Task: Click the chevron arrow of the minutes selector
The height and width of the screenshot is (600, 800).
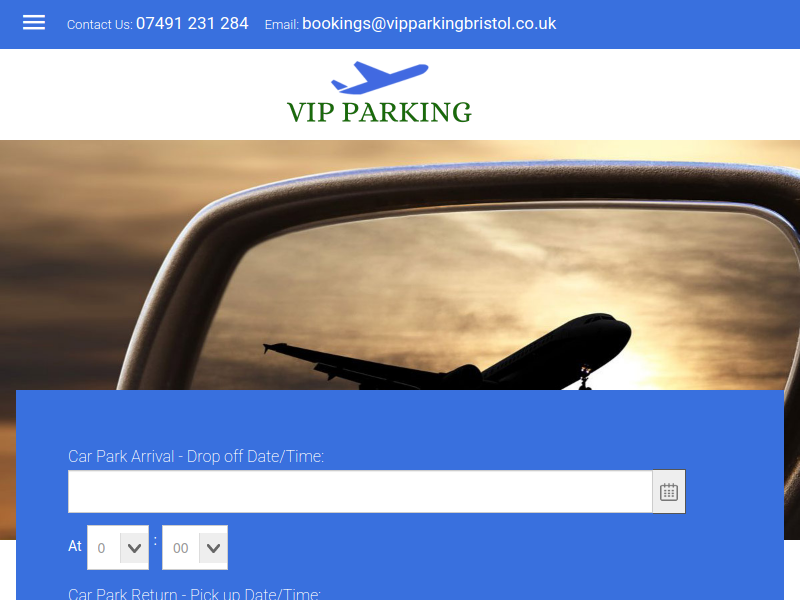Action: [x=213, y=548]
